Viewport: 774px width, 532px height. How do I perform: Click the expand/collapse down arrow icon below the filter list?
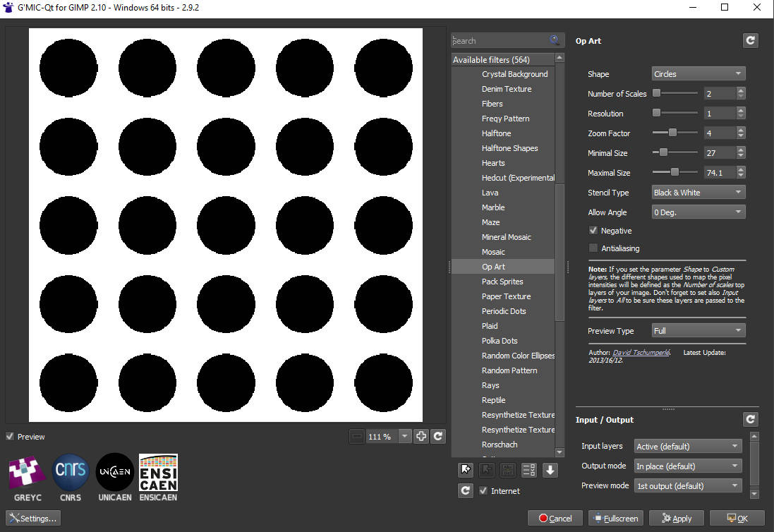[x=550, y=470]
